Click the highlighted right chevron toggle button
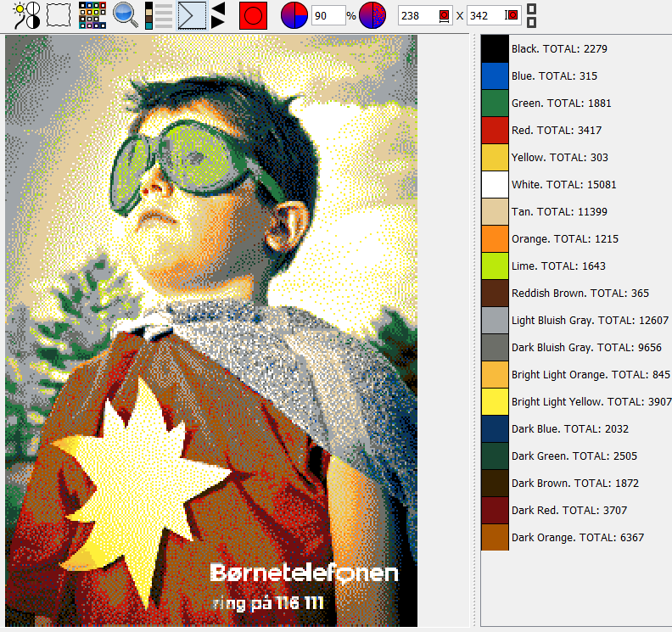The height and width of the screenshot is (632, 672). [192, 16]
